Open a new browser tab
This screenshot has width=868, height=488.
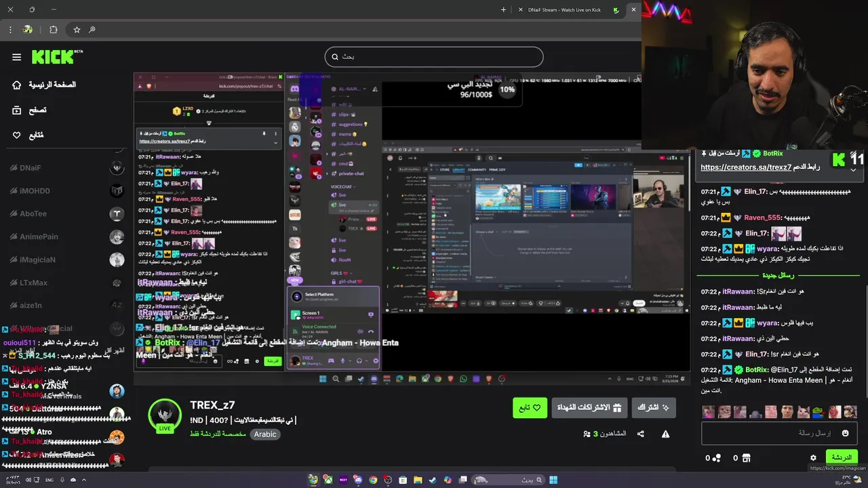pyautogui.click(x=503, y=9)
